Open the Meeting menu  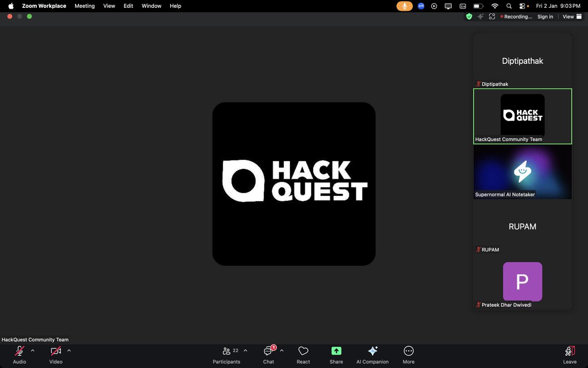coord(84,6)
